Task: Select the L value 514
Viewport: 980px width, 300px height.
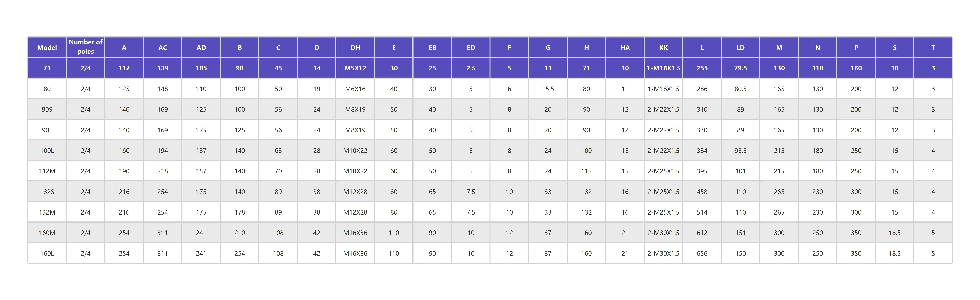Action: click(x=702, y=212)
